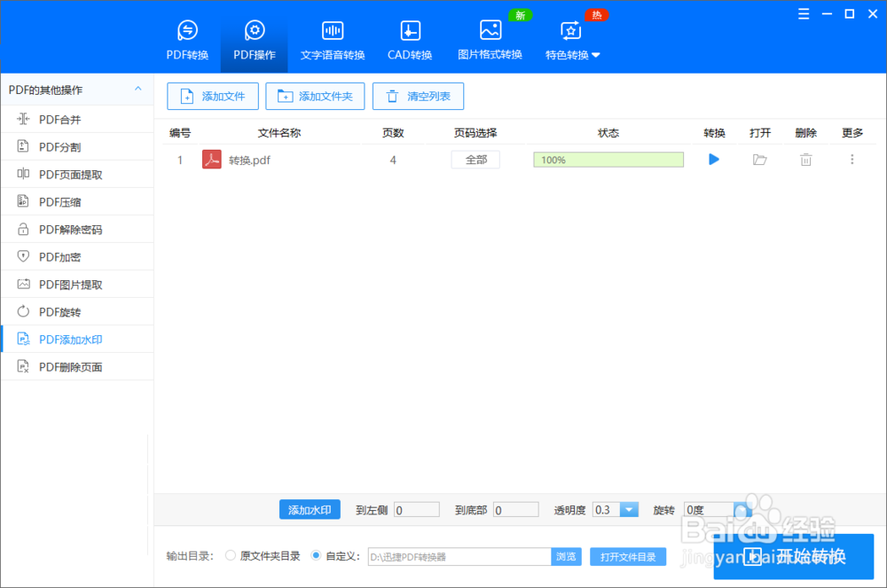
Task: Click the 编号 column header
Action: coord(180,133)
